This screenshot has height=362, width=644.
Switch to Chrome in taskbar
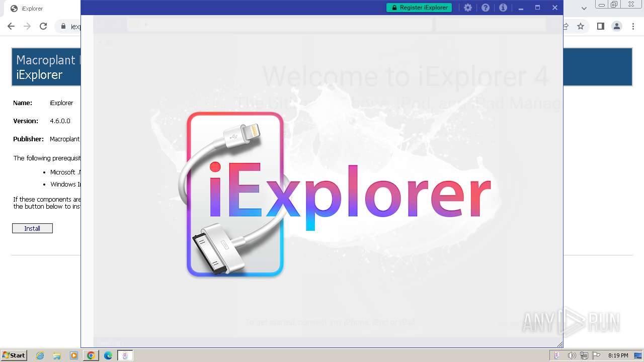coord(91,355)
